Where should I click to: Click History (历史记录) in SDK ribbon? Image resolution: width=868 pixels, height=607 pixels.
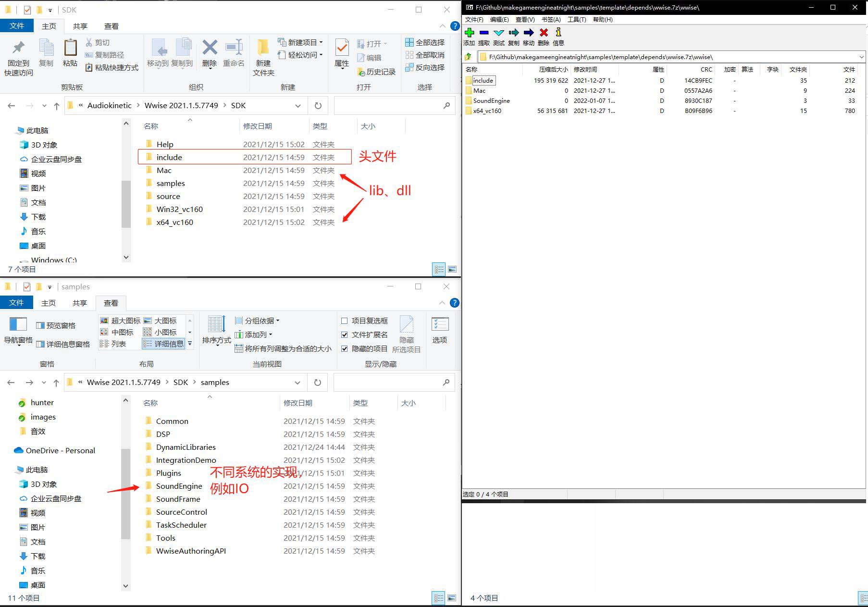pyautogui.click(x=376, y=72)
